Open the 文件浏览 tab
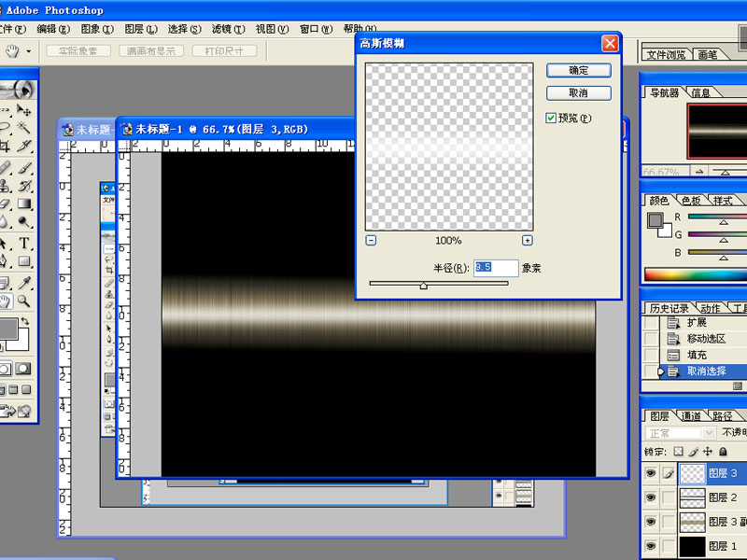Viewport: 747px width, 560px height. [x=666, y=55]
